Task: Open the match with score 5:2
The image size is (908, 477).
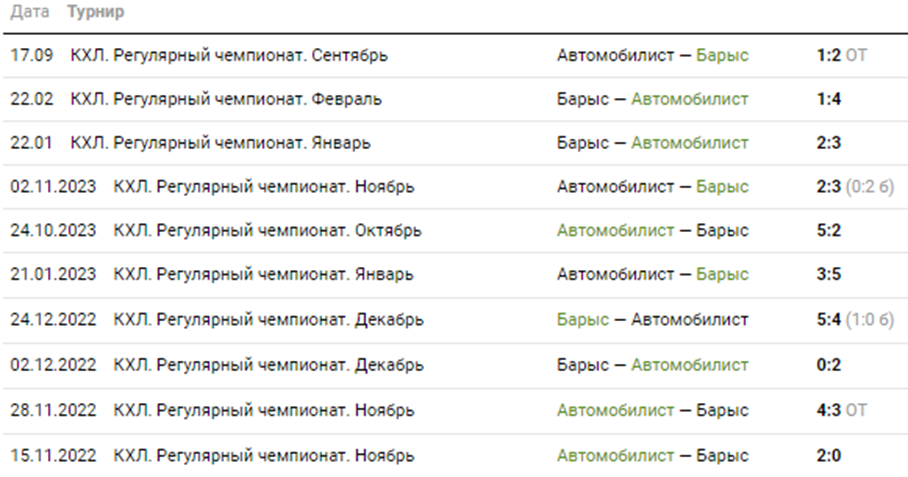Action: click(829, 231)
